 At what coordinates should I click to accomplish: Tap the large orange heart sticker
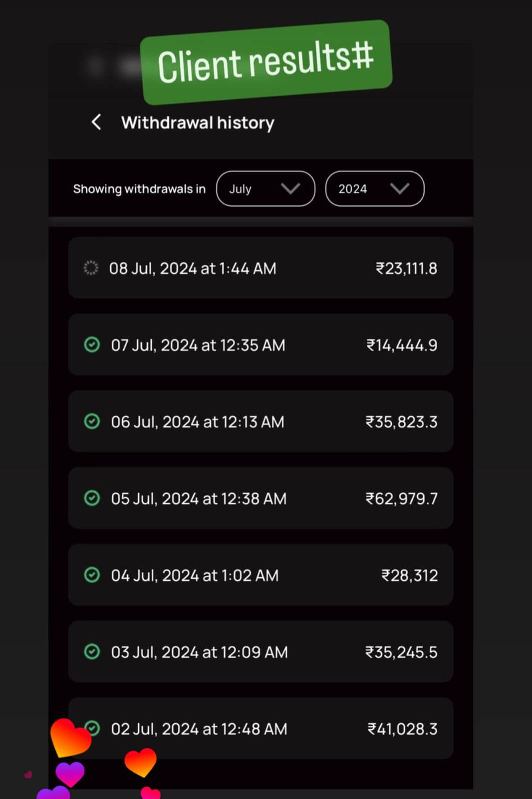click(x=70, y=738)
